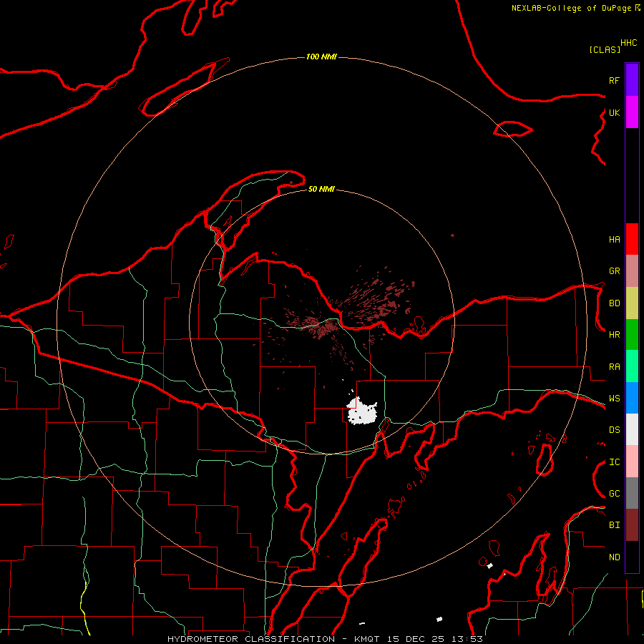Click the UK magenta legend color block
Screen dimensions: 644x644
tap(632, 112)
